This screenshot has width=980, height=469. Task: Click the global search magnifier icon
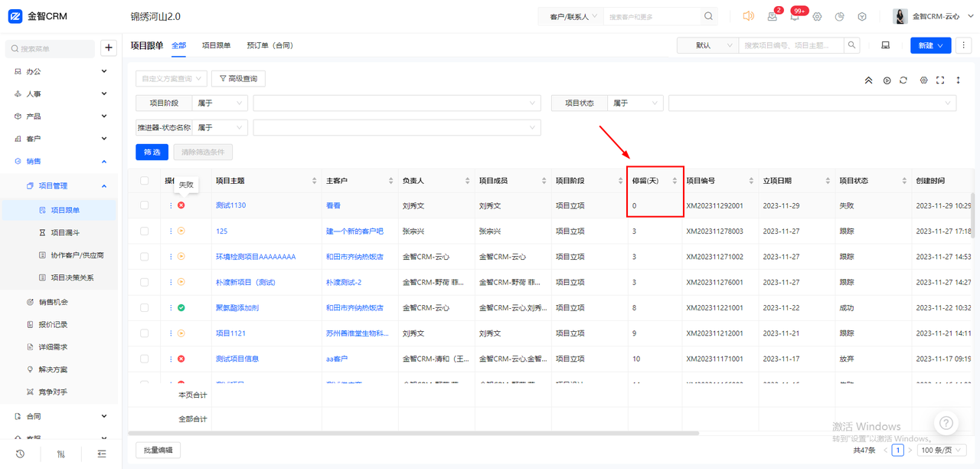(x=709, y=16)
